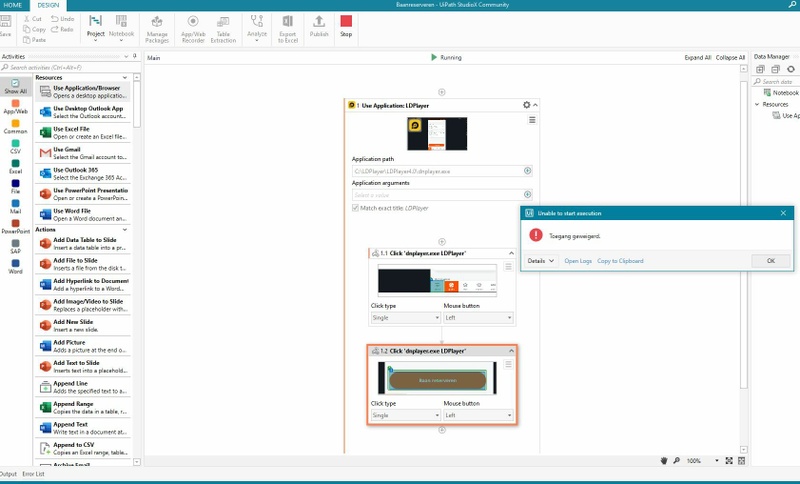The height and width of the screenshot is (484, 800).
Task: Open Click type dropdown of activity 1.2
Action: [x=405, y=415]
